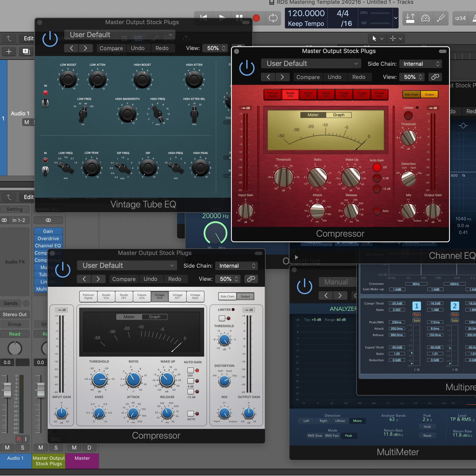Viewport: 476px width, 476px height.
Task: Enable the Limiter in red Compressor
Action: pyautogui.click(x=408, y=115)
